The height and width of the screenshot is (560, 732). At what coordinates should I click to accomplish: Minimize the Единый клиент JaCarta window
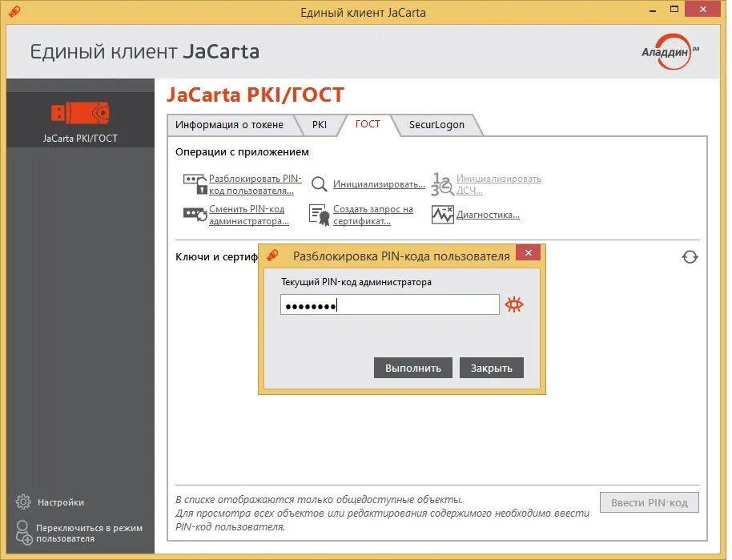click(x=653, y=10)
